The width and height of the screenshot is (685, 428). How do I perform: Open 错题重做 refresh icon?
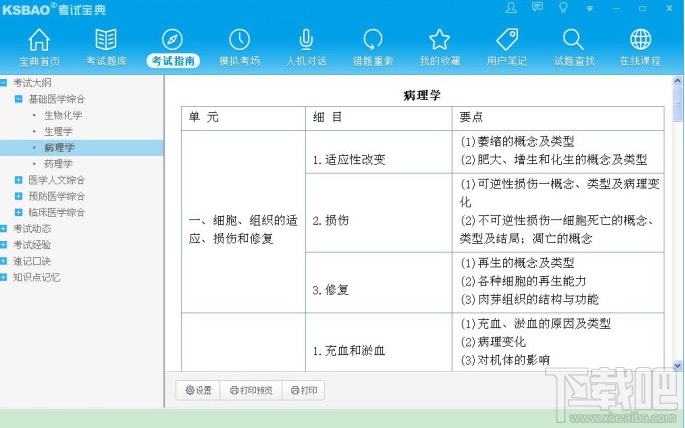(373, 40)
